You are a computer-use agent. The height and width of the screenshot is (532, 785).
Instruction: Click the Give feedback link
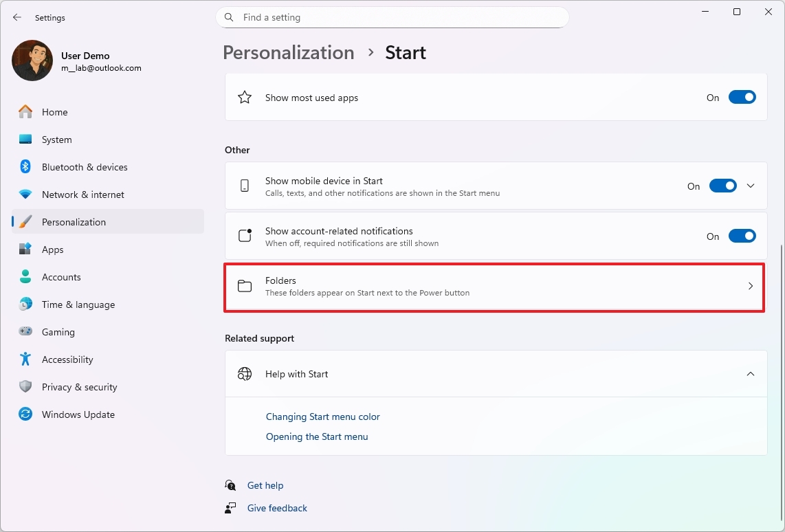click(277, 507)
